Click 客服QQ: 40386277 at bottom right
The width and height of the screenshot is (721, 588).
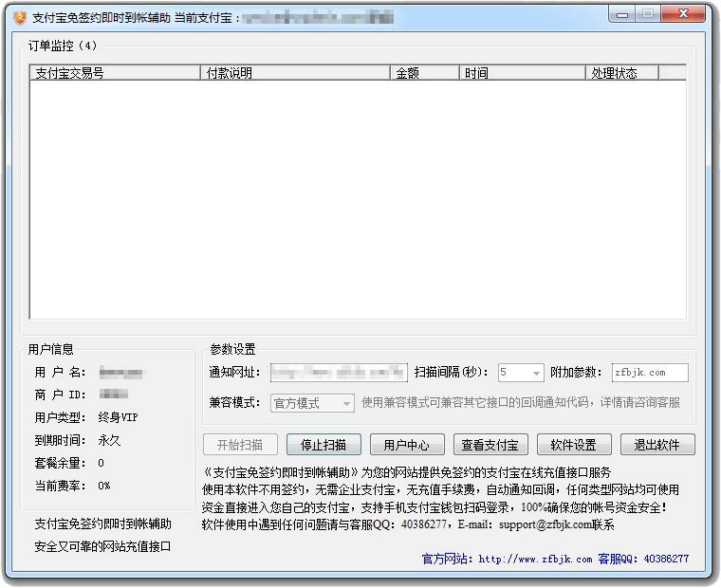point(643,559)
